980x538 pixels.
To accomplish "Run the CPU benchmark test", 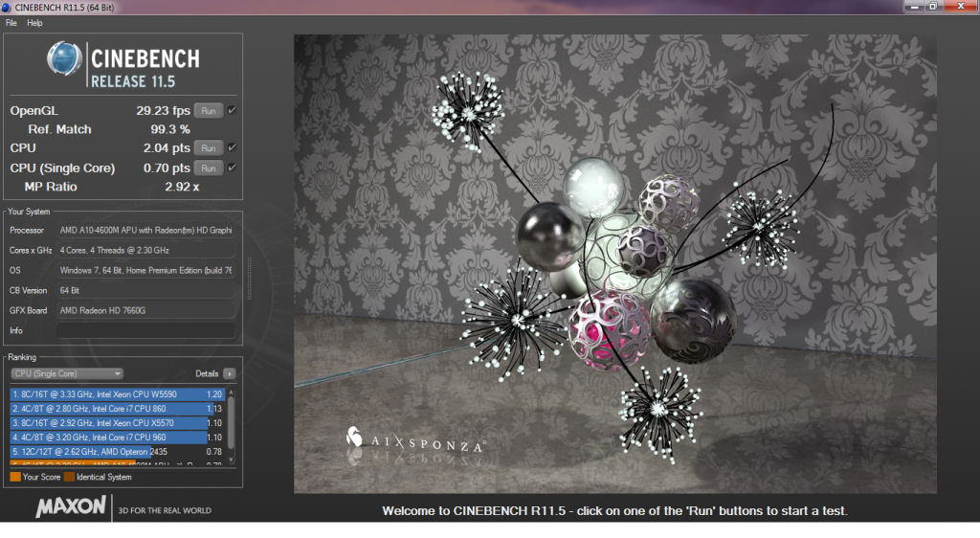I will [208, 148].
